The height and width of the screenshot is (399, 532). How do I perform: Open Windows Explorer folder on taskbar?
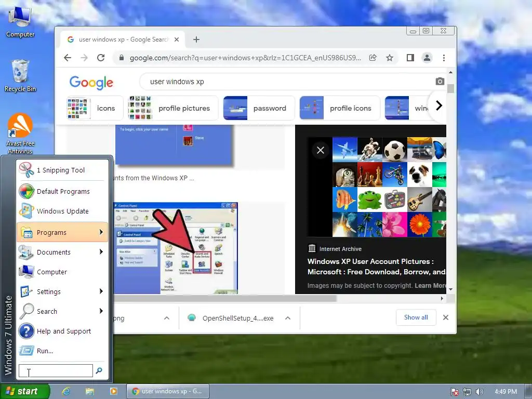coord(90,391)
